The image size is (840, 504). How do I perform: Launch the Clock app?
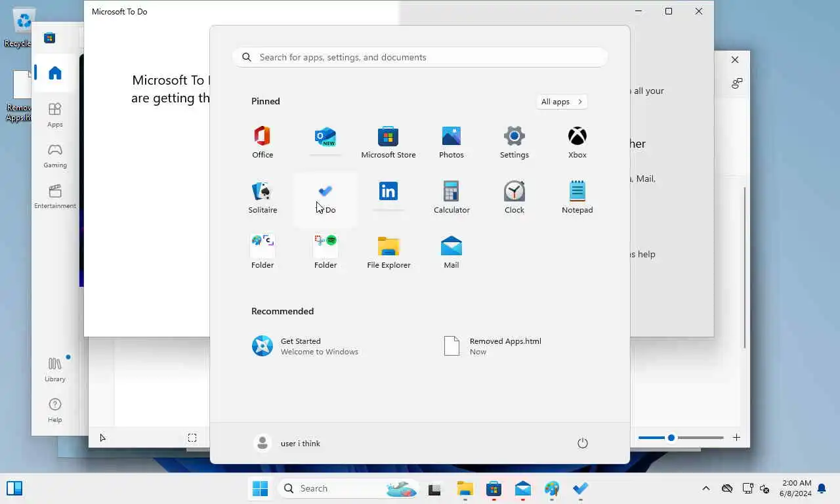[x=514, y=198]
